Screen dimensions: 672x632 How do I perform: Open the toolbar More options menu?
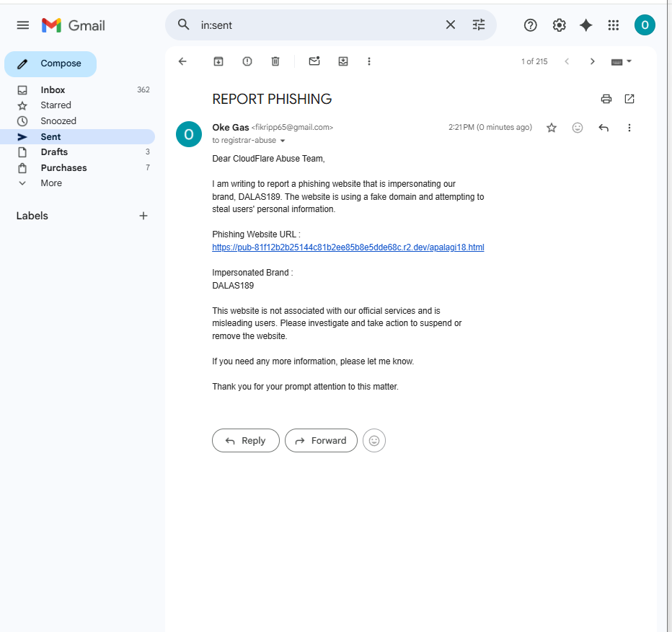(x=369, y=61)
